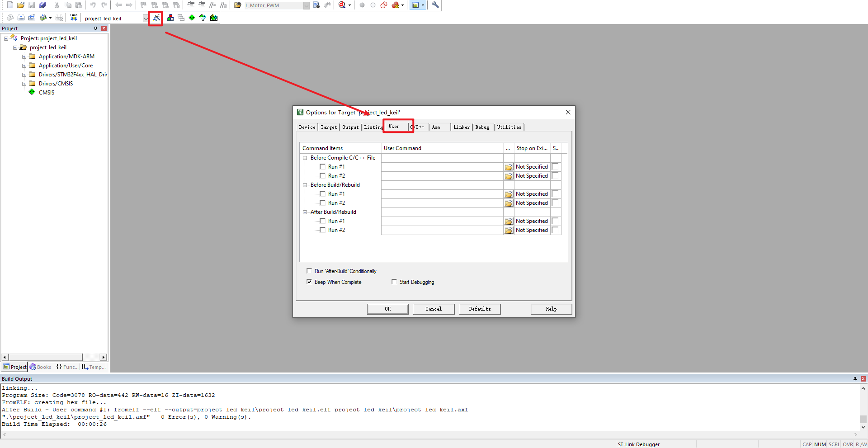868x448 pixels.
Task: Browse folder for Before Compile Run #1
Action: (x=509, y=167)
